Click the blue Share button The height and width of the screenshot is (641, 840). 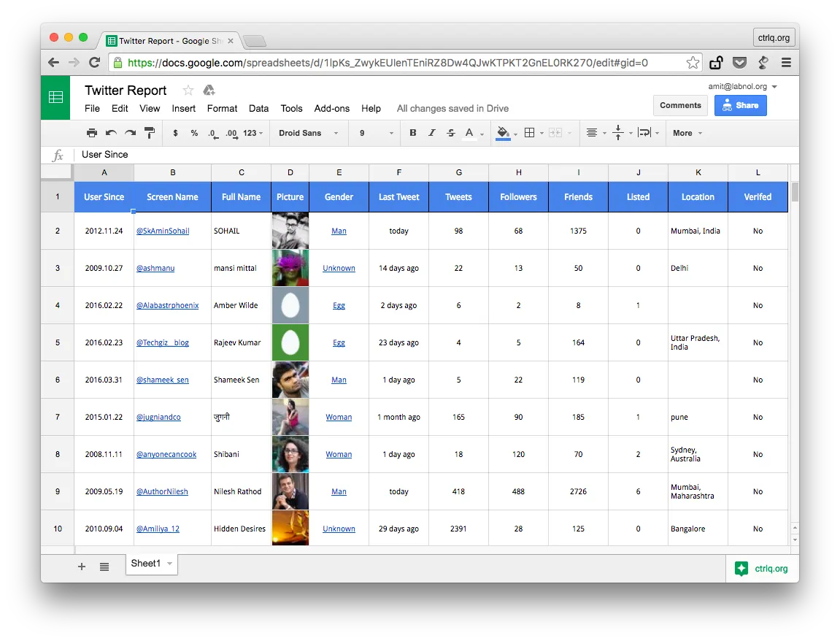pos(740,105)
